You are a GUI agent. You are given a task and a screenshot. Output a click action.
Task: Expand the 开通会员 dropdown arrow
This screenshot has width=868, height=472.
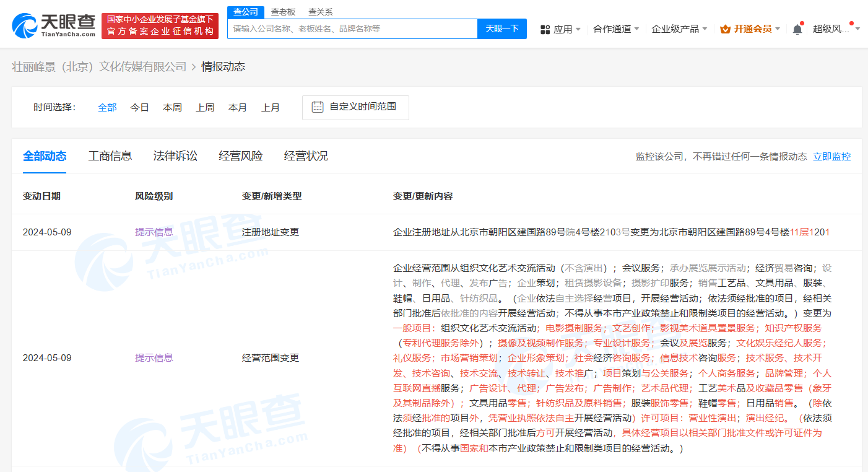click(778, 29)
